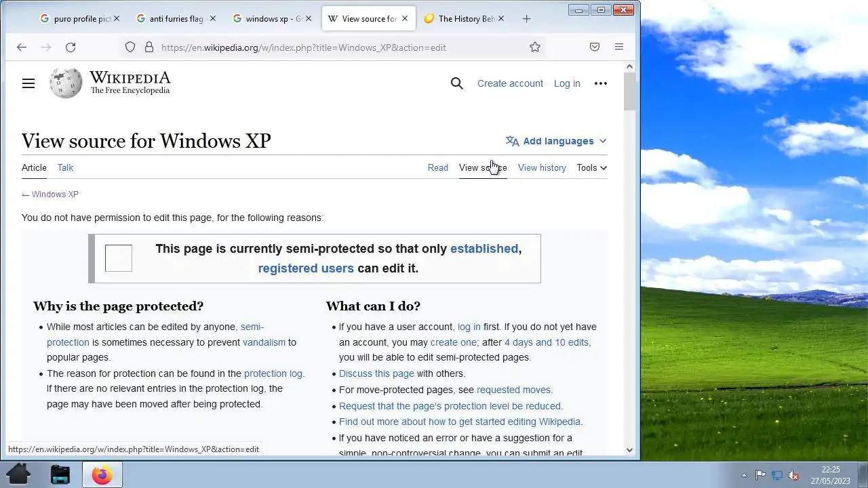Open '4 days and 10 edits' link
This screenshot has width=868, height=488.
547,342
